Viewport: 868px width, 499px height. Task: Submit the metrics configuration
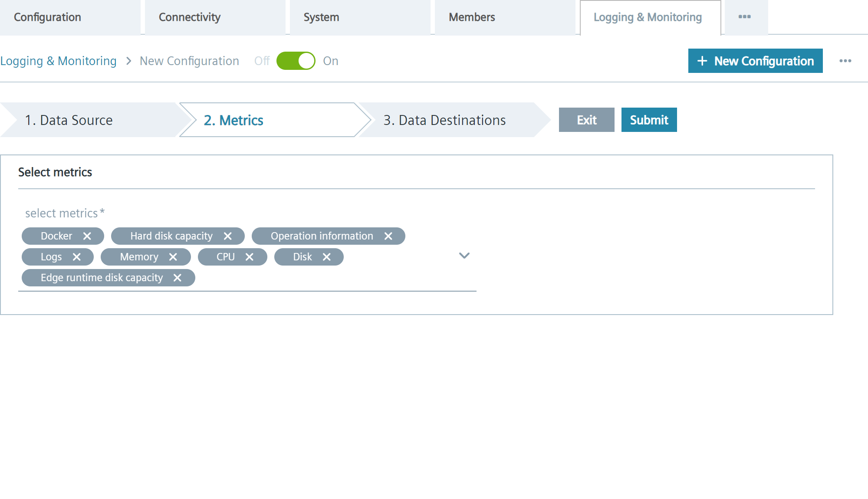tap(649, 120)
